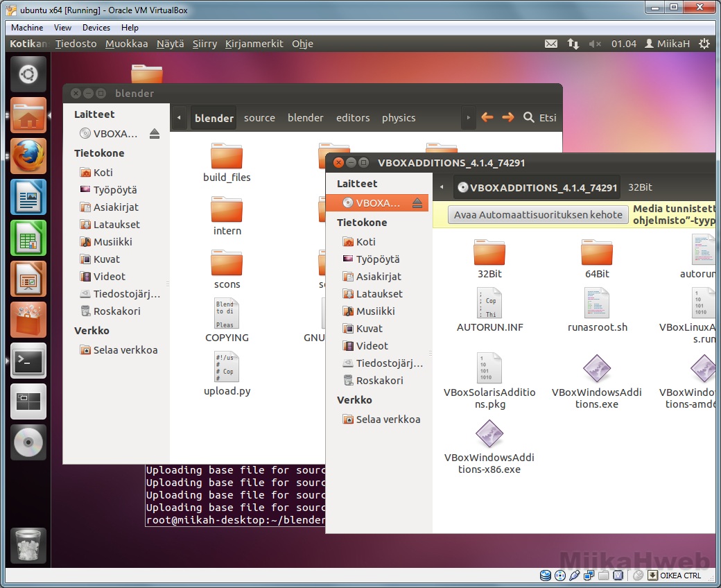The height and width of the screenshot is (588, 721).
Task: Click VirtualBox shared folders status icon
Action: pyautogui.click(x=604, y=575)
